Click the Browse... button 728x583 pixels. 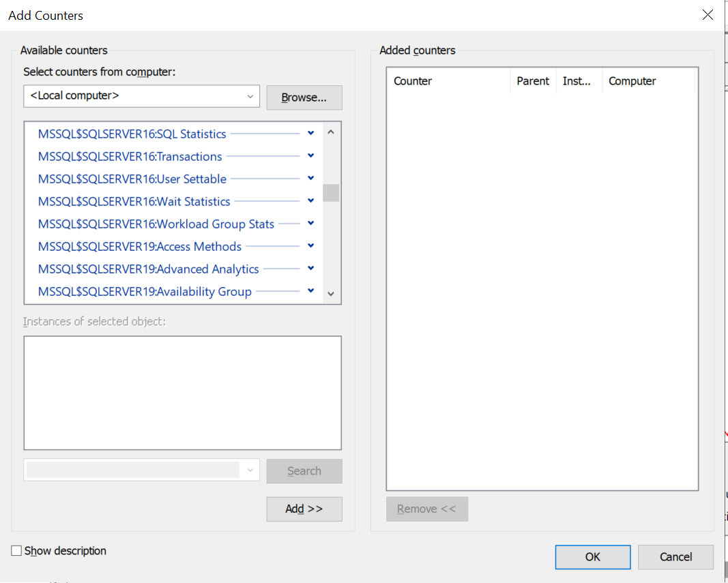point(304,98)
